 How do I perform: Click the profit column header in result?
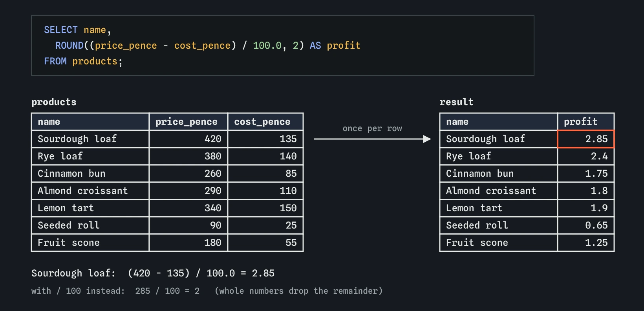point(586,122)
